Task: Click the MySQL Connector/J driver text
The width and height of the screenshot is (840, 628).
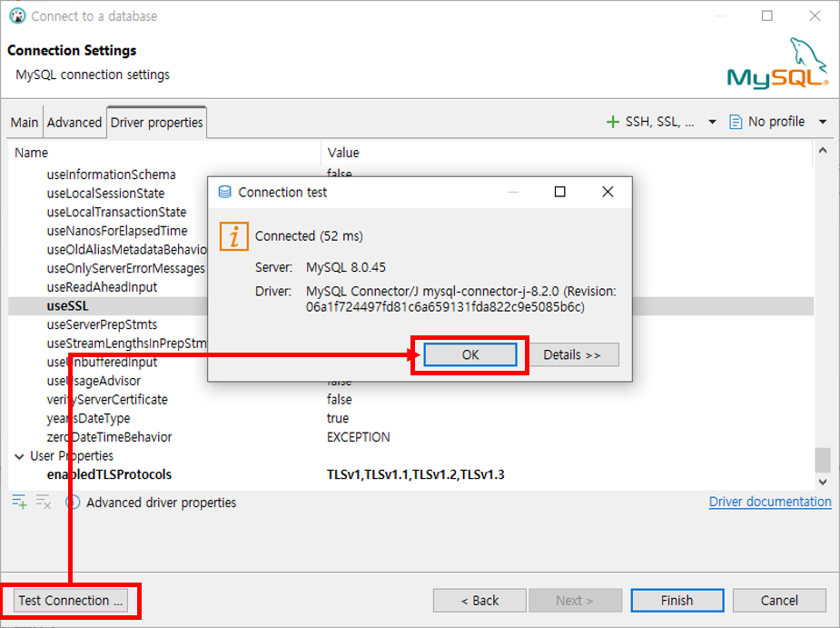Action: [461, 299]
